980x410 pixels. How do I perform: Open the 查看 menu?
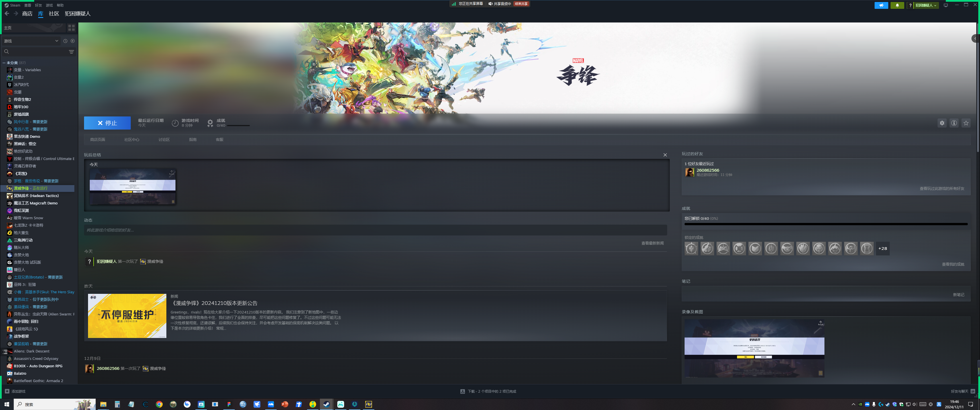(28, 5)
